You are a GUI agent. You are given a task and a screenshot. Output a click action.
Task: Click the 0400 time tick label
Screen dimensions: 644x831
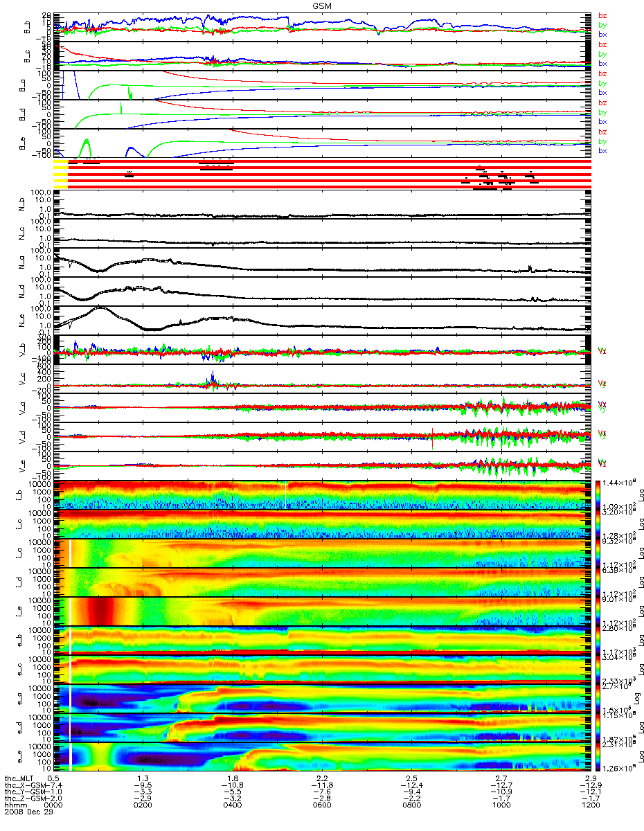(x=232, y=806)
